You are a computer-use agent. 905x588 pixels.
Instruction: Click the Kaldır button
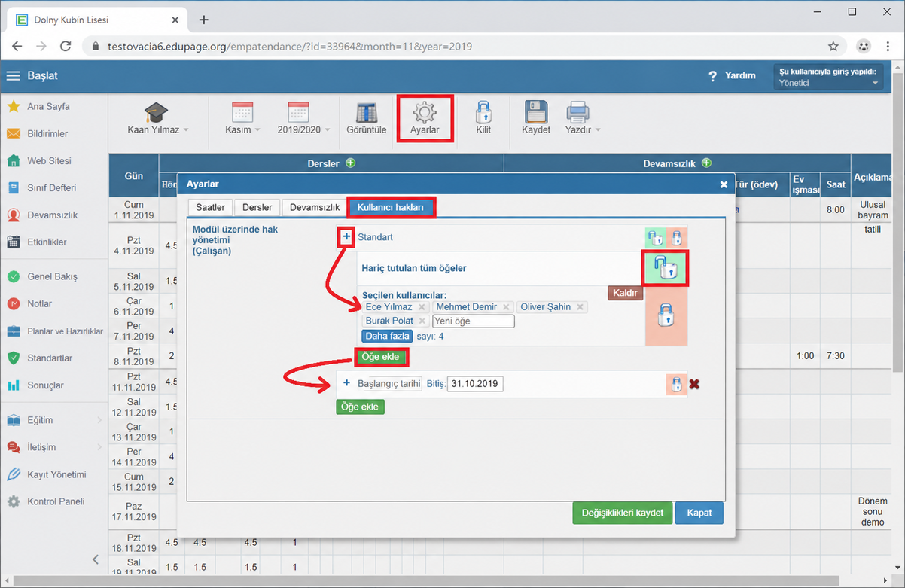pos(626,293)
